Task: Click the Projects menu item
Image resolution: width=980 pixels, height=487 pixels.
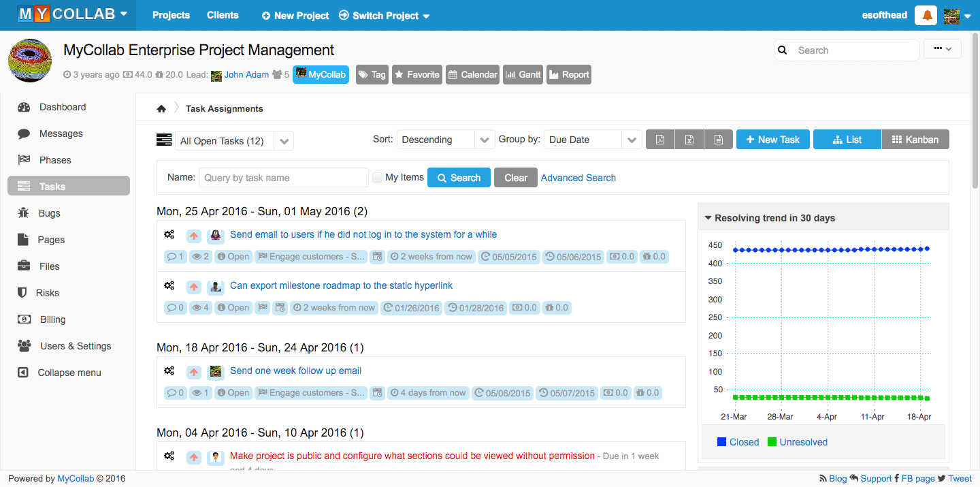Action: (x=171, y=15)
